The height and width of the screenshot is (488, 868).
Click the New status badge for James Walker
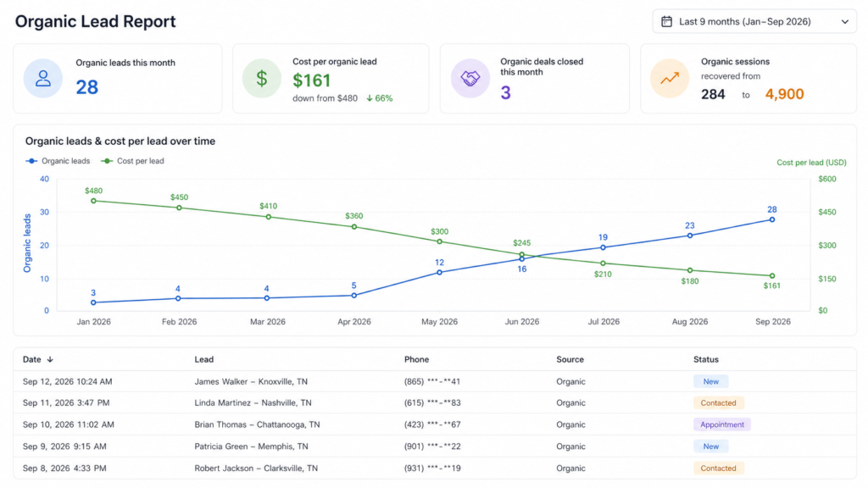tap(711, 382)
